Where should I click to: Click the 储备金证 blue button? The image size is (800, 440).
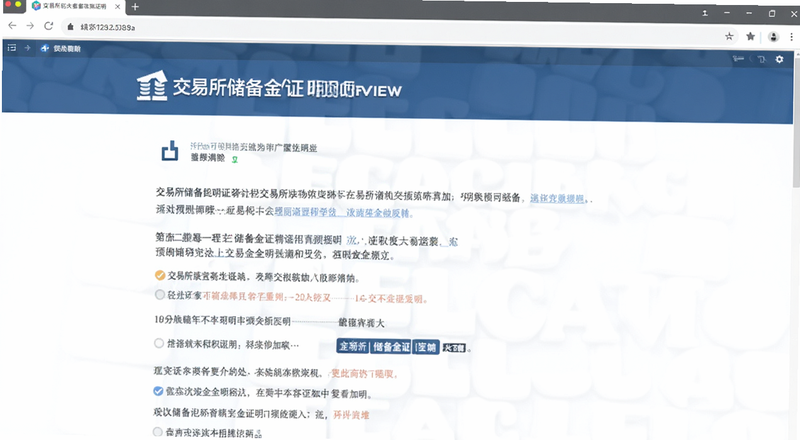click(391, 347)
